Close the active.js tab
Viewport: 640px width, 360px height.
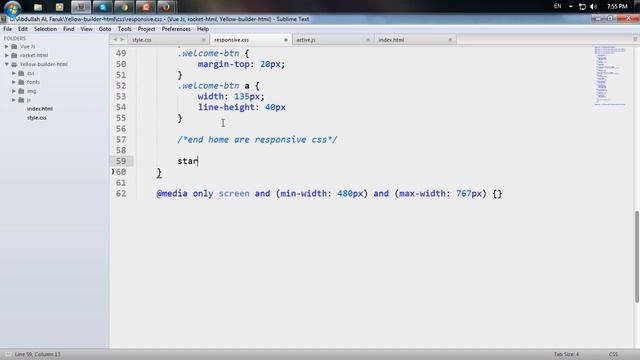pos(368,40)
